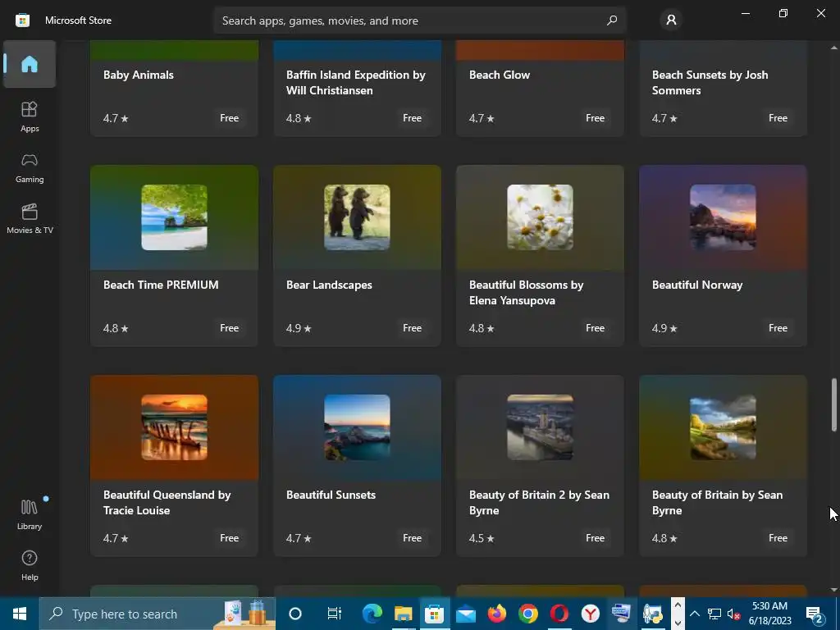Click the network status tray icon

coord(714,614)
